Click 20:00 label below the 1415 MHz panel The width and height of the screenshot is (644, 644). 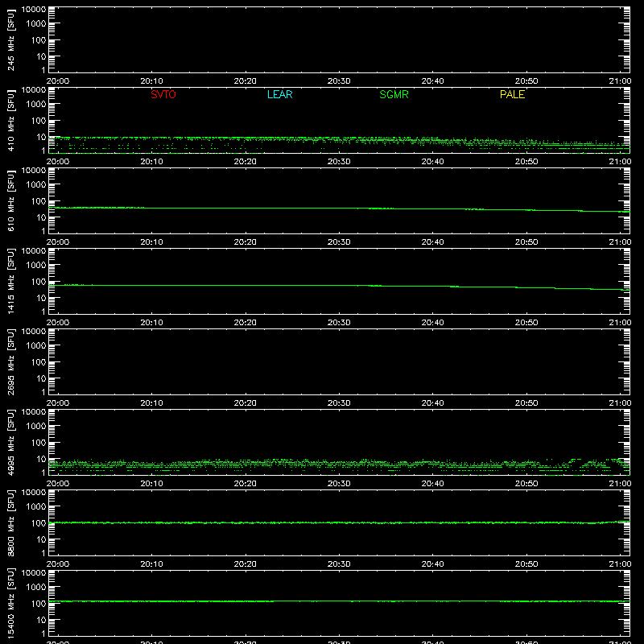(57, 323)
